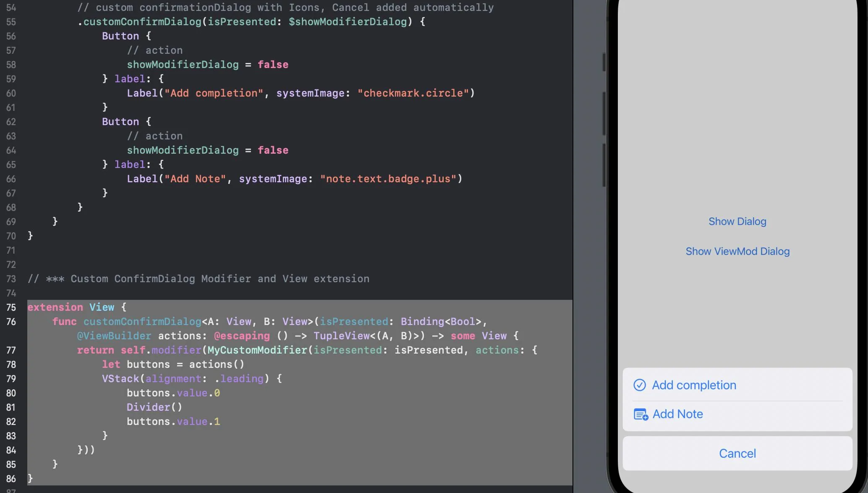Click line number 60 in the gutter
This screenshot has width=868, height=493.
[11, 93]
